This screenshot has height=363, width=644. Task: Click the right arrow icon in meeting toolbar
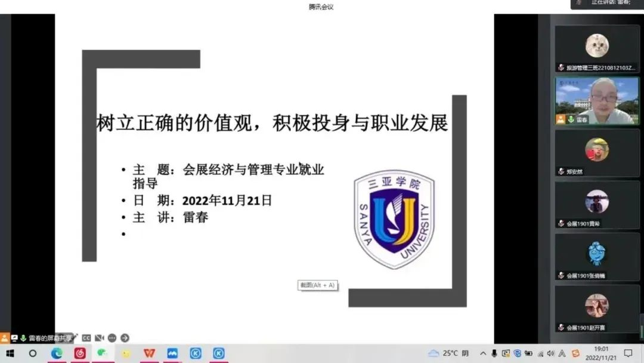coord(125,338)
